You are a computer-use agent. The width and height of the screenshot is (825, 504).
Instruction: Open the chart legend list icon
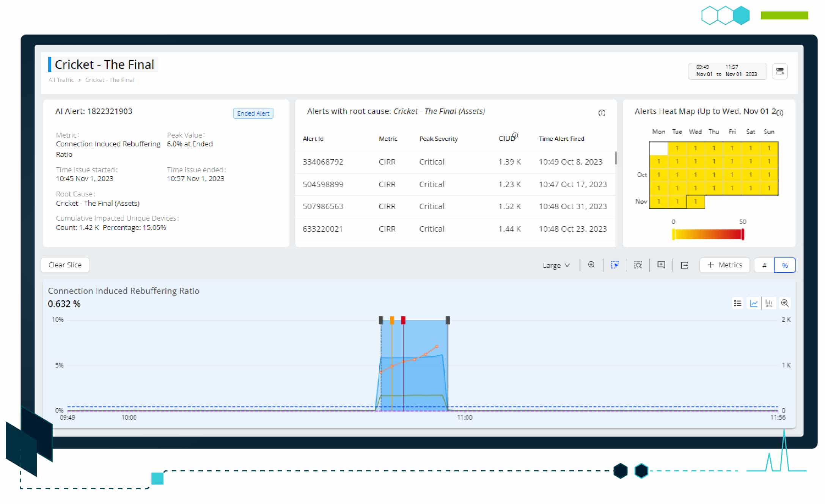[x=737, y=303]
